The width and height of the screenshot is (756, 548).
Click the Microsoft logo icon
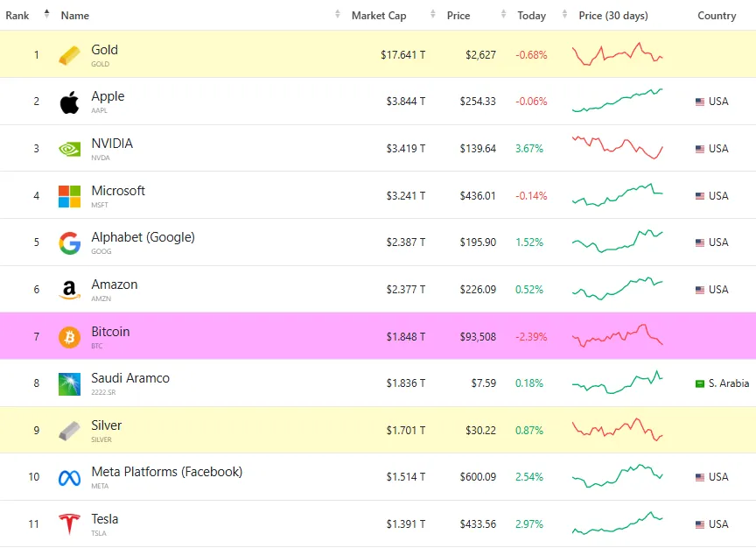point(69,196)
